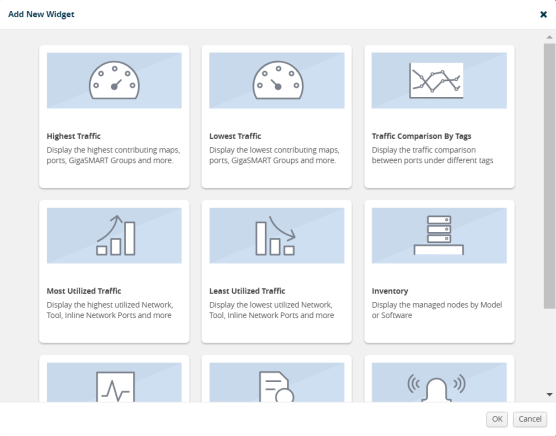This screenshot has width=556, height=436.
Task: Click the scrollbar up arrow
Action: pos(550,37)
